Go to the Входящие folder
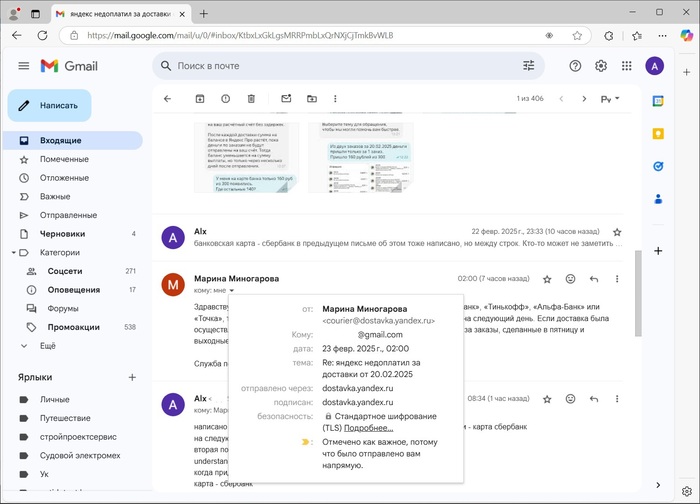Screen dimensions: 700x504 coord(61,141)
